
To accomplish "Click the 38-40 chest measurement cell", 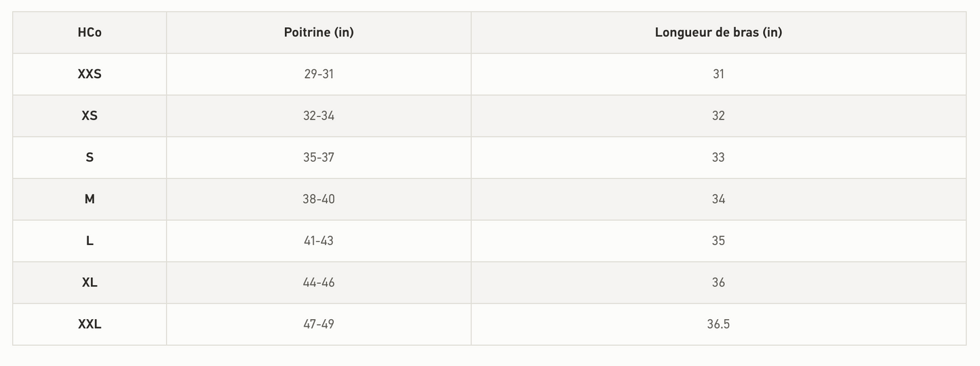I will pos(319,199).
